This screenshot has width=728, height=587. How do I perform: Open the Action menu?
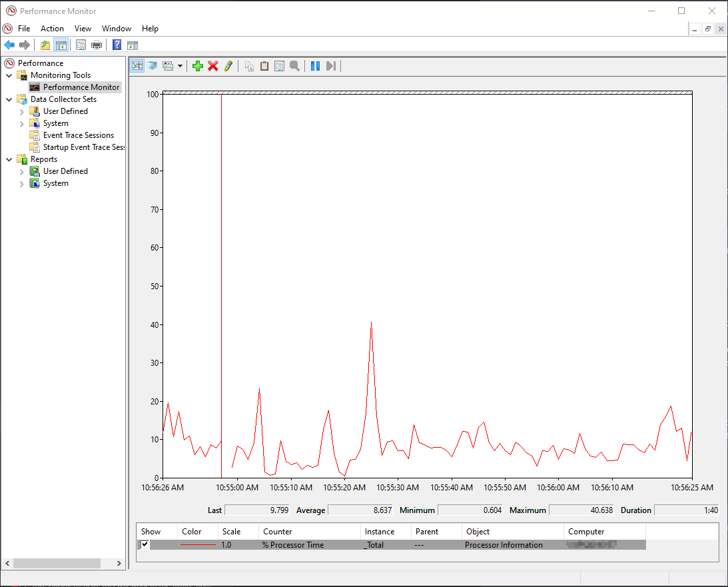point(52,29)
